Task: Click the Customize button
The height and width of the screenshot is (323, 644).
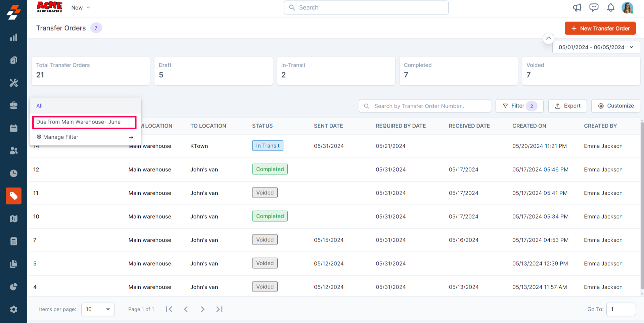Action: (615, 106)
